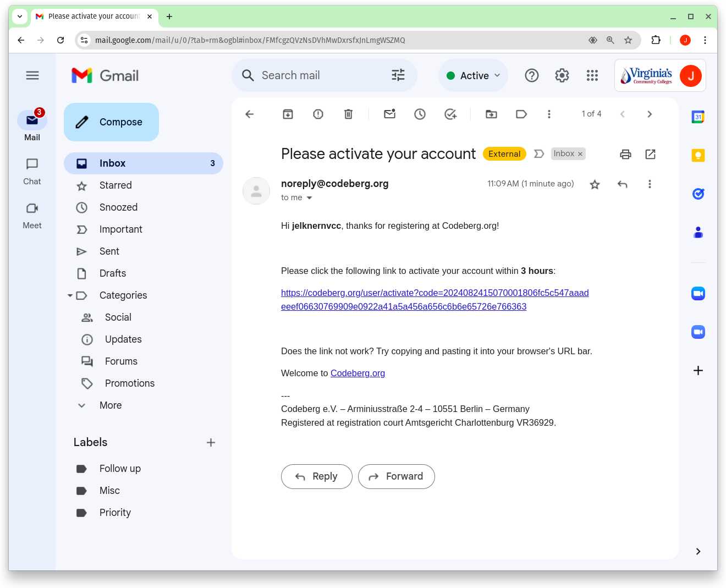Hide the side panel chevron arrow
This screenshot has width=726, height=588.
(698, 552)
